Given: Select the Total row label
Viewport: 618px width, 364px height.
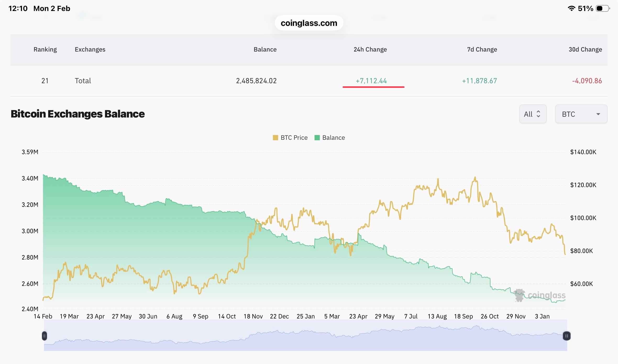Looking at the screenshot, I should point(83,81).
